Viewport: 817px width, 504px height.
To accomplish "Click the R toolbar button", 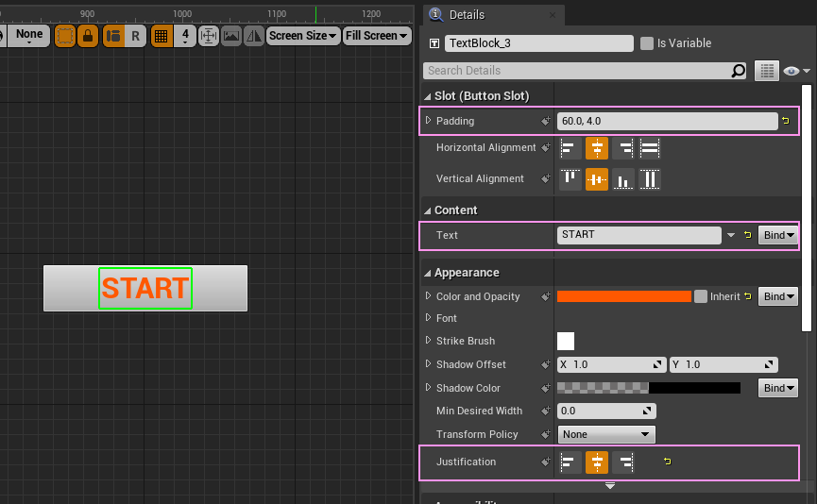I will [x=135, y=36].
